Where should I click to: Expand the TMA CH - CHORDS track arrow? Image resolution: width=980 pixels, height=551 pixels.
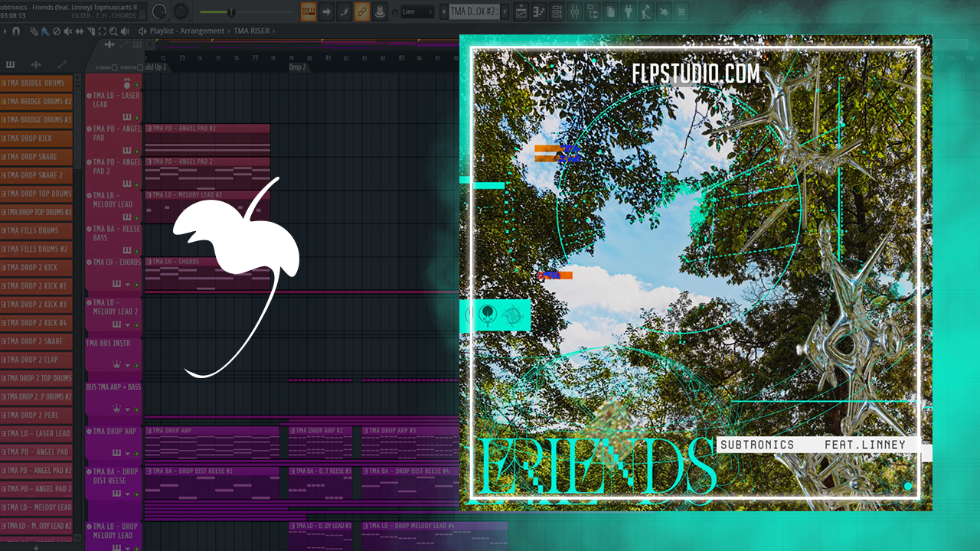pyautogui.click(x=128, y=283)
